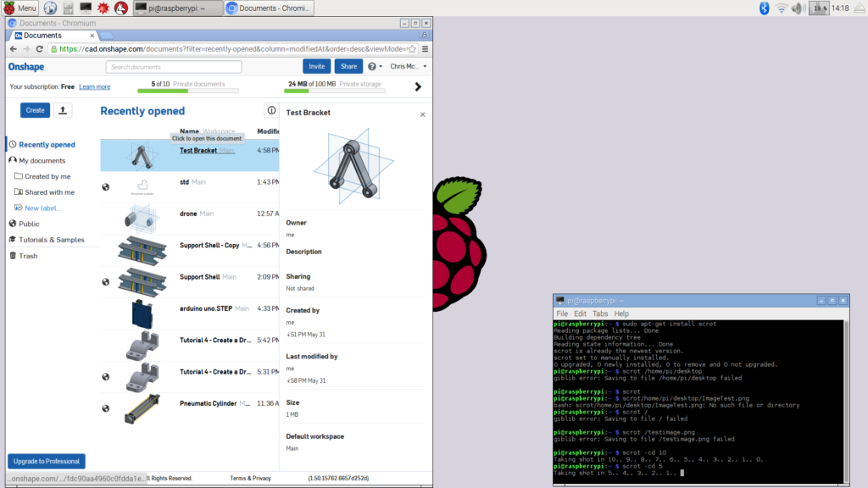Select Public in sidebar

click(x=29, y=224)
